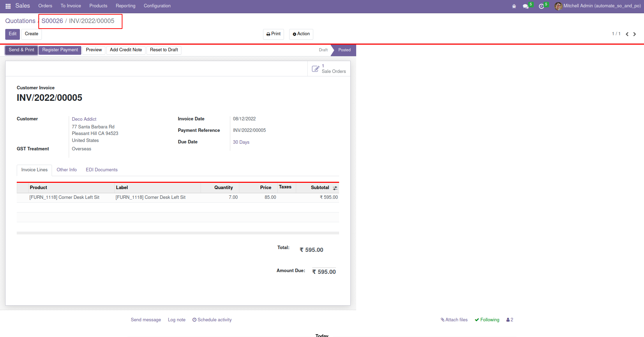This screenshot has height=337, width=644.
Task: Select the Draft status stage
Action: 323,50
